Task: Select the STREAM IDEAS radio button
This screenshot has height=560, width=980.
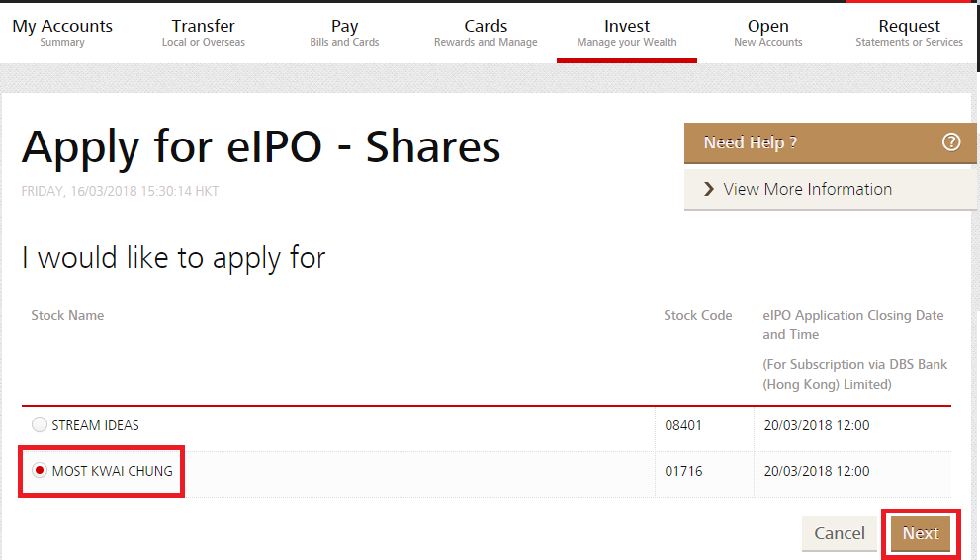Action: click(x=40, y=425)
